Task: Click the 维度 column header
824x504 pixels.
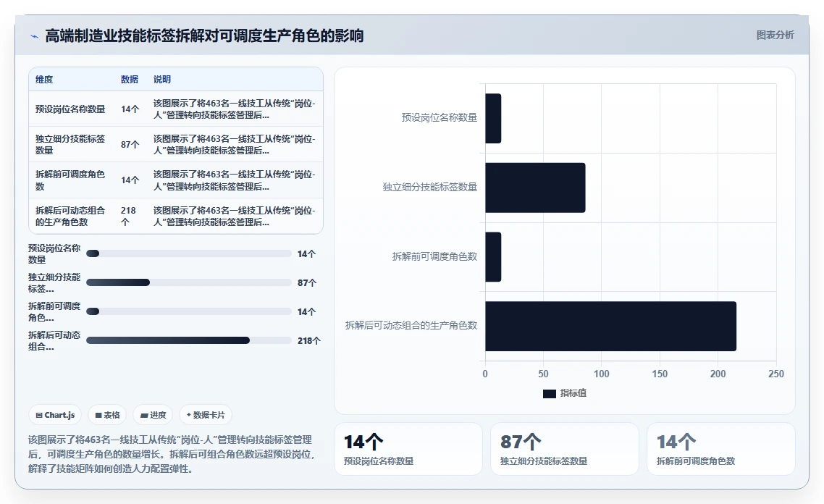Action: tap(44, 80)
